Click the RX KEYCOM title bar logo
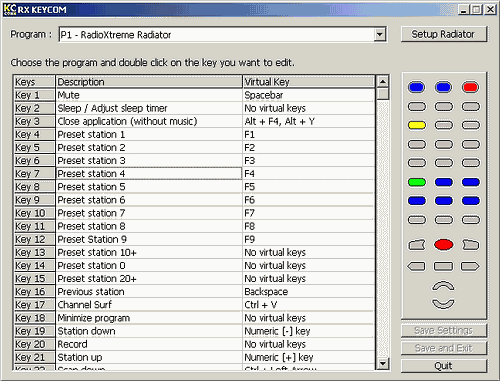Viewport: 500px width, 381px height. tap(10, 9)
